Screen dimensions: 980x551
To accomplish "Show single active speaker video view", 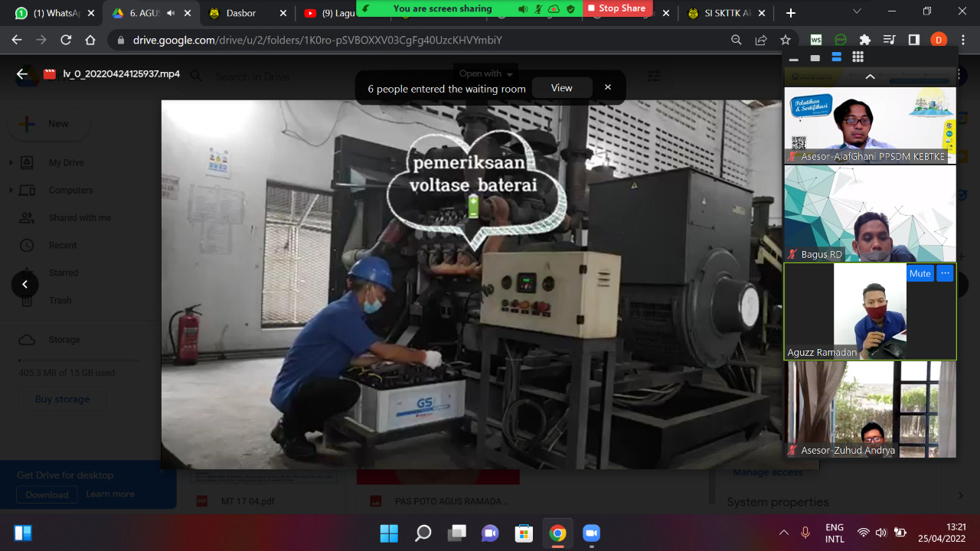I will click(815, 58).
